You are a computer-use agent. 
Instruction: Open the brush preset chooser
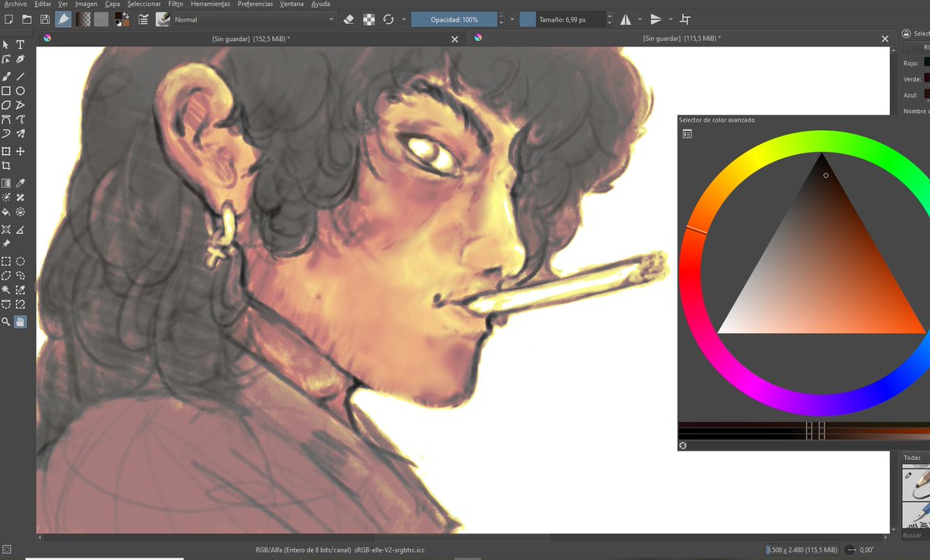coord(163,19)
